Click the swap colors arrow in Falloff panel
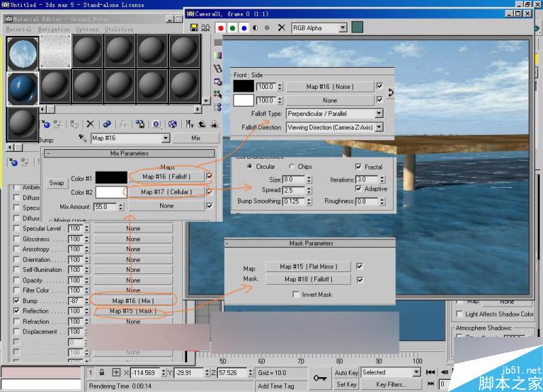543x392 pixels. click(x=390, y=92)
